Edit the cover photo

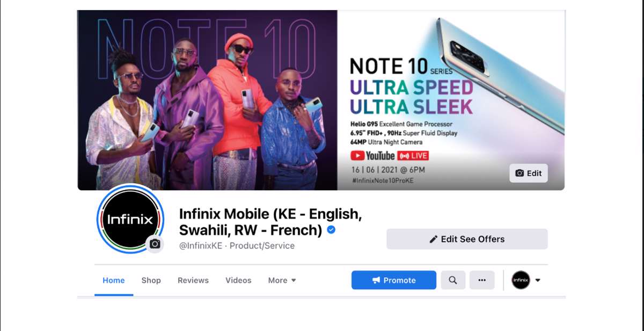(x=529, y=173)
